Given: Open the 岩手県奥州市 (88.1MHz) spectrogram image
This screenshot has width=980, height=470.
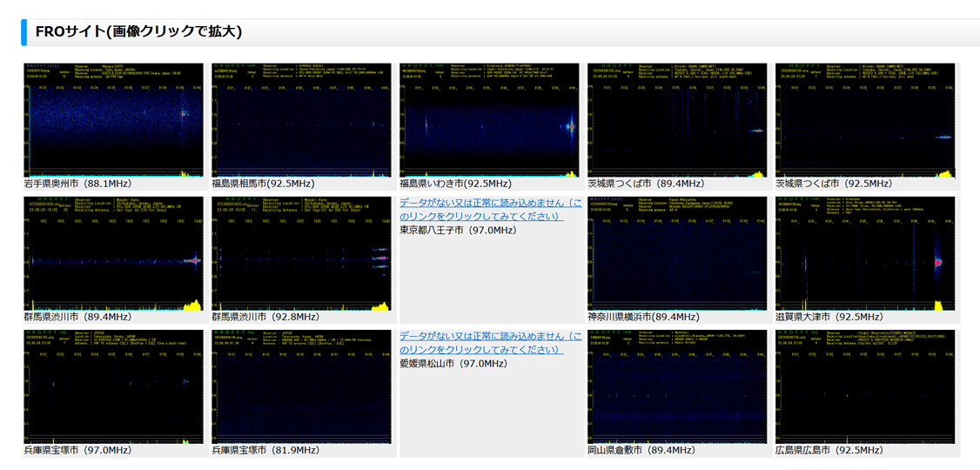Looking at the screenshot, I should pos(113,120).
